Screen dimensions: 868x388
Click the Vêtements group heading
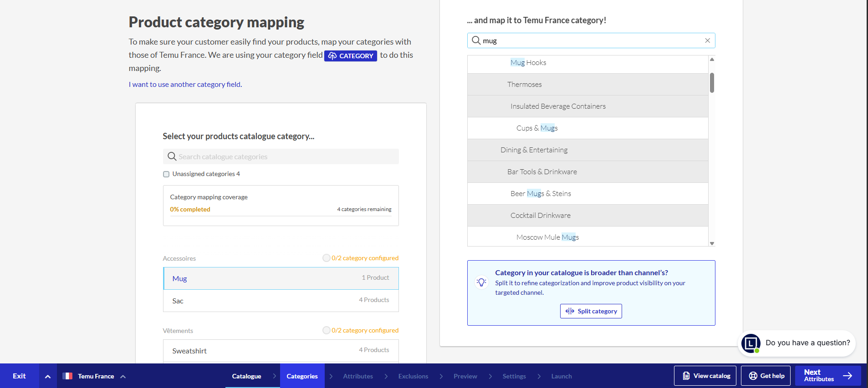178,331
